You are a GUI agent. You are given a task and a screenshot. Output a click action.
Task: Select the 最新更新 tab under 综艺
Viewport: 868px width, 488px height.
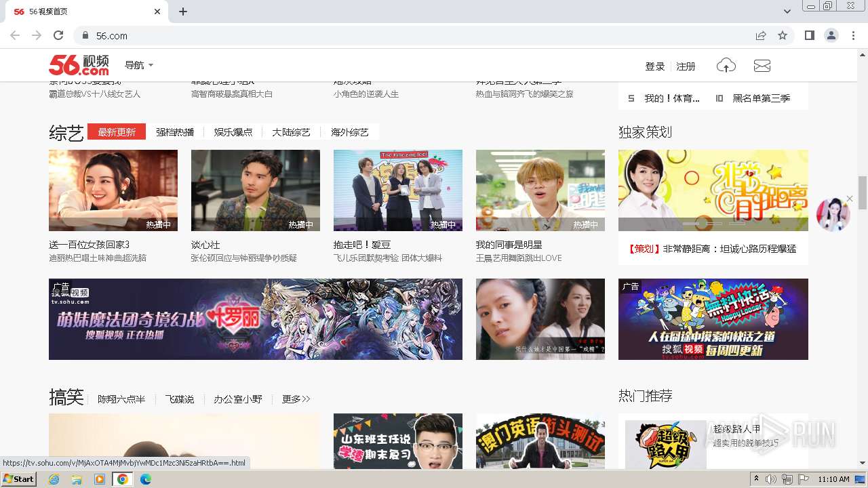(x=117, y=132)
